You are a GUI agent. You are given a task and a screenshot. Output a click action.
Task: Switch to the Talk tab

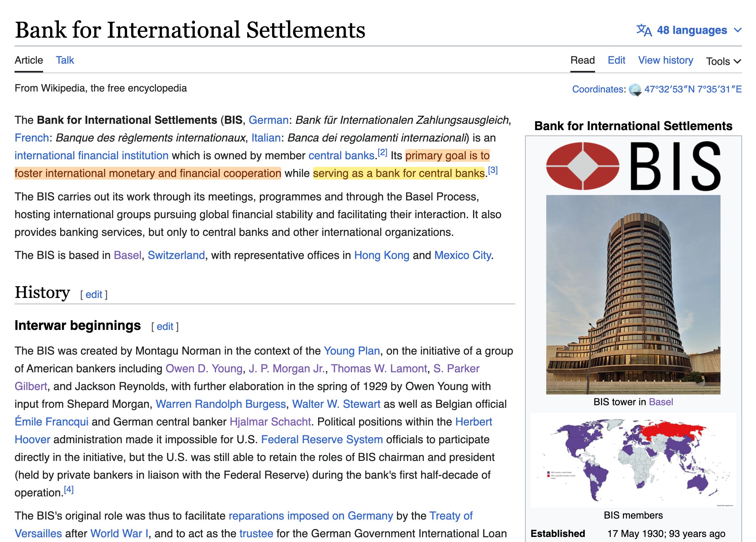65,60
